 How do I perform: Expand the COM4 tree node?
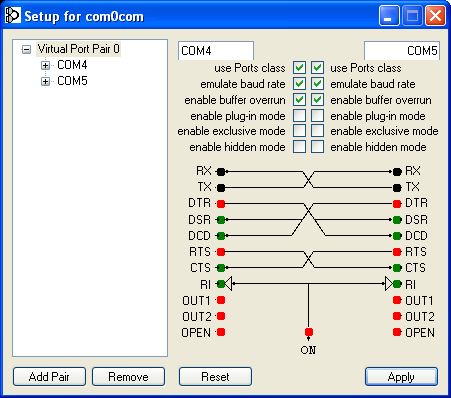(x=45, y=65)
